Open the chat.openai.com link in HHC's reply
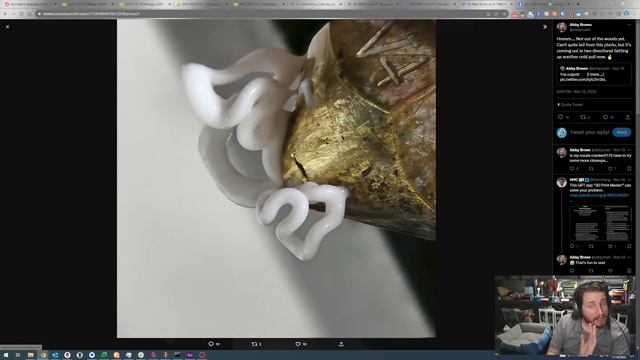This screenshot has height=360, width=640. pyautogui.click(x=600, y=196)
